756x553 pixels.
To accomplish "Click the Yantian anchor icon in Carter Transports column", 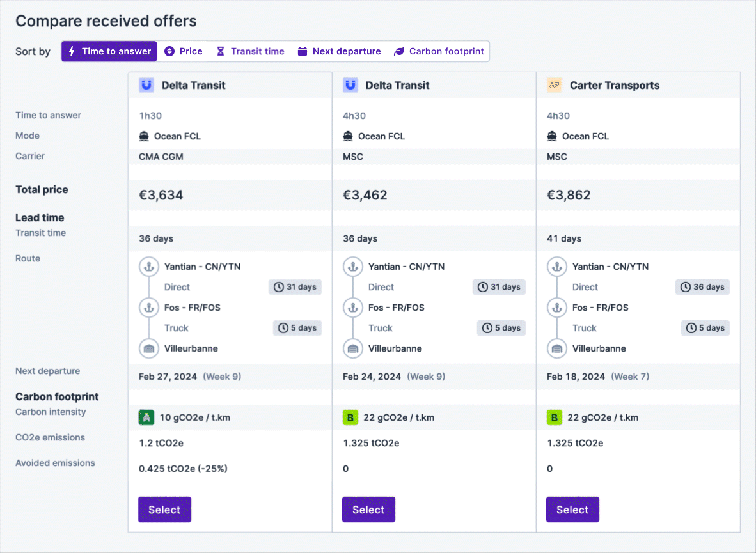I will point(556,267).
